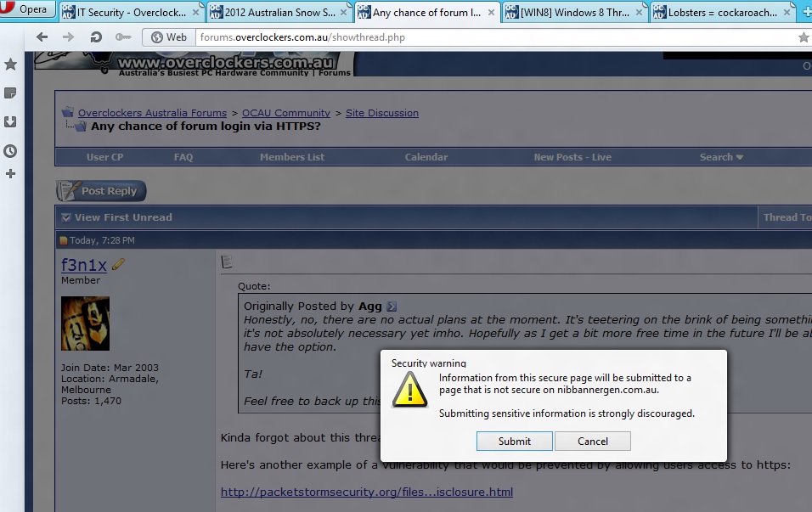Screen dimensions: 812x512
Task: Select the Any chance of forum login tab
Action: 426,13
